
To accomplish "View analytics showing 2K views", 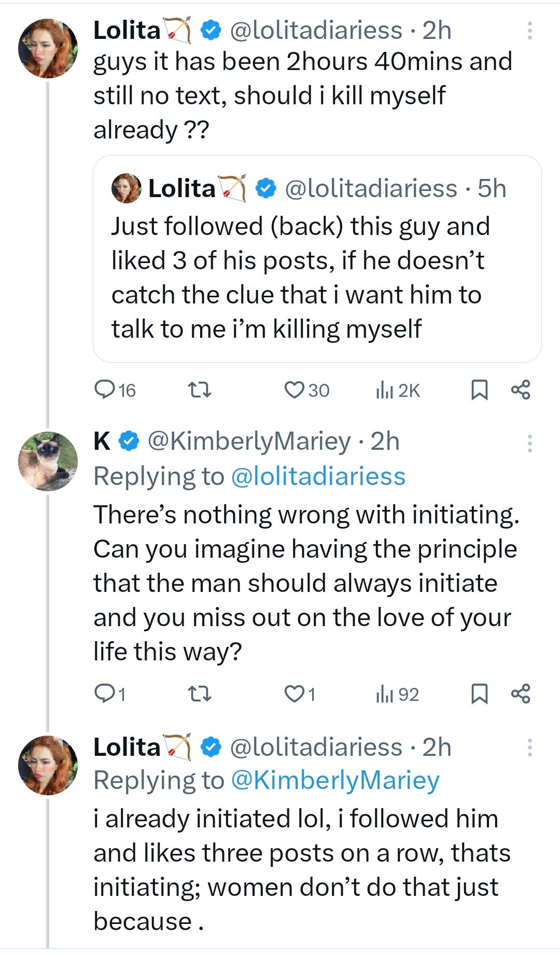I will point(397,390).
